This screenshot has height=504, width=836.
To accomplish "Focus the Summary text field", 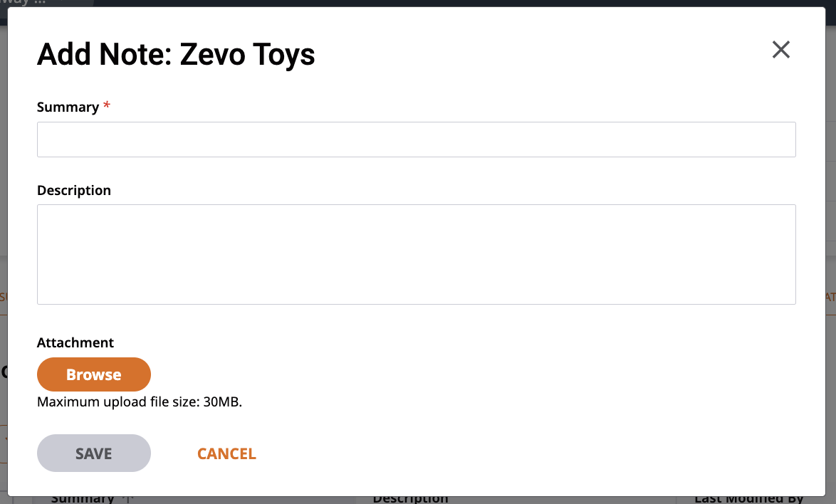I will tap(416, 140).
